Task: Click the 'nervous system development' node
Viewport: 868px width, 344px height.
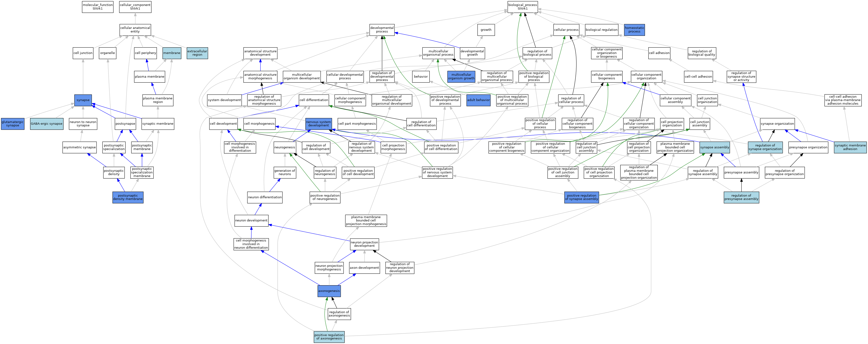Action: tap(318, 124)
